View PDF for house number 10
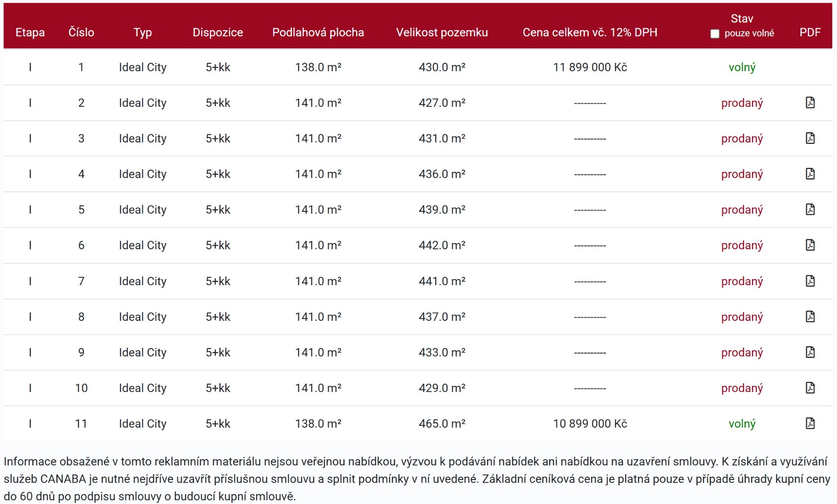The width and height of the screenshot is (837, 504). 810,388
